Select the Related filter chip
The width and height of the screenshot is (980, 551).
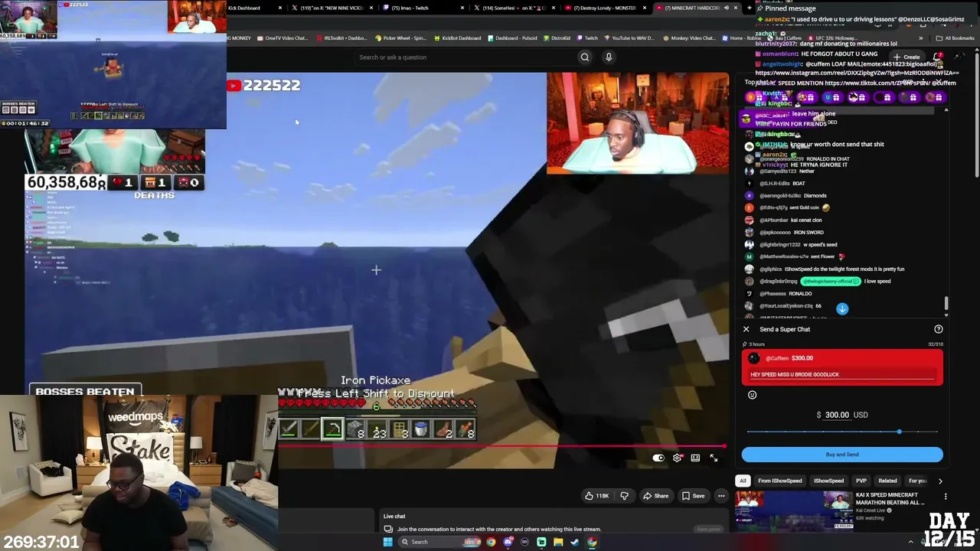[x=888, y=481]
